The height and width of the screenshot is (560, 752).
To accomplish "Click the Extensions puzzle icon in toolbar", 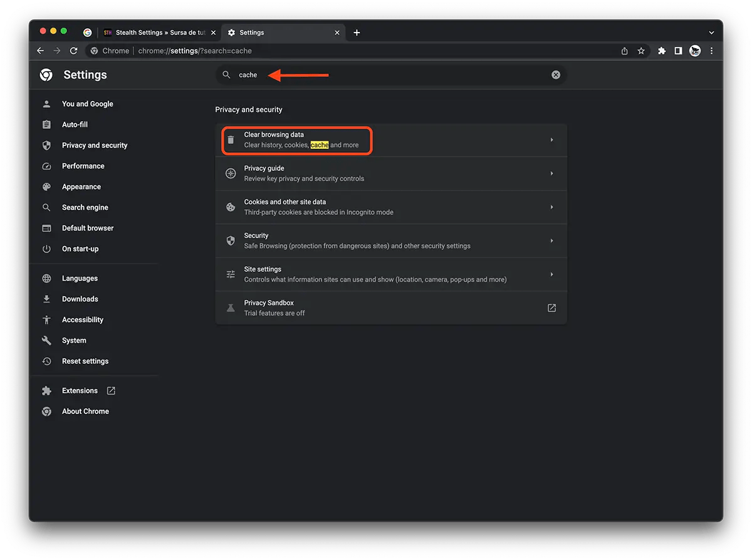I will (x=662, y=51).
